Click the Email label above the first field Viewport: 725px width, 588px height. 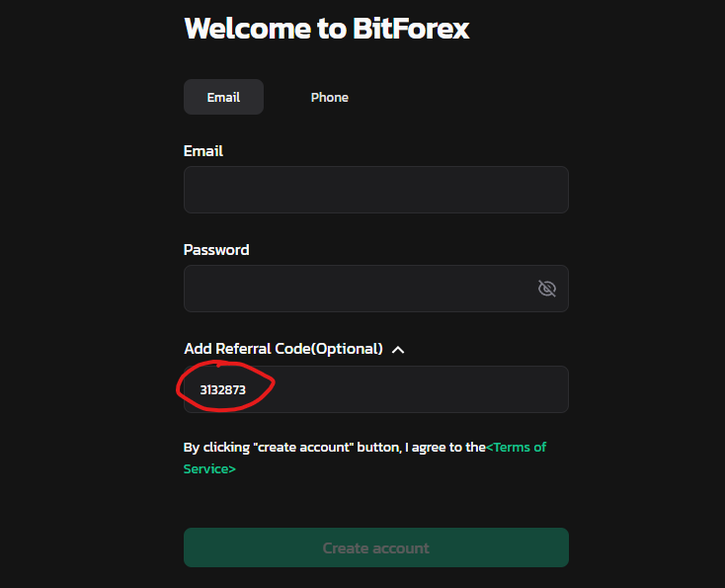coord(203,151)
